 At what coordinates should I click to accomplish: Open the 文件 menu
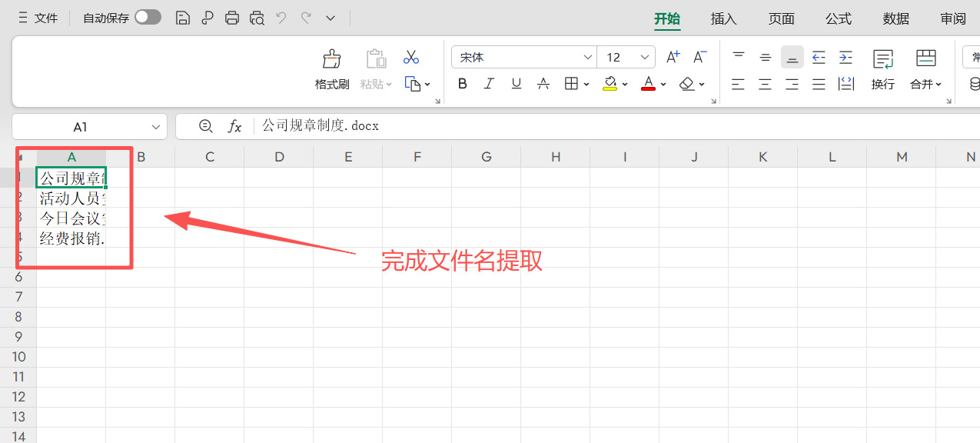coord(38,18)
